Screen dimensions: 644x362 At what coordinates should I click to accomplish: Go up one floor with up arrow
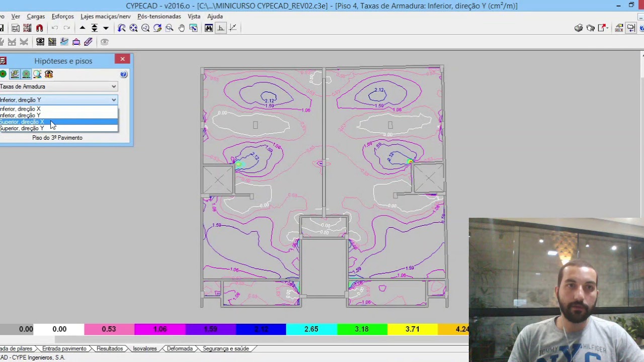tap(83, 28)
